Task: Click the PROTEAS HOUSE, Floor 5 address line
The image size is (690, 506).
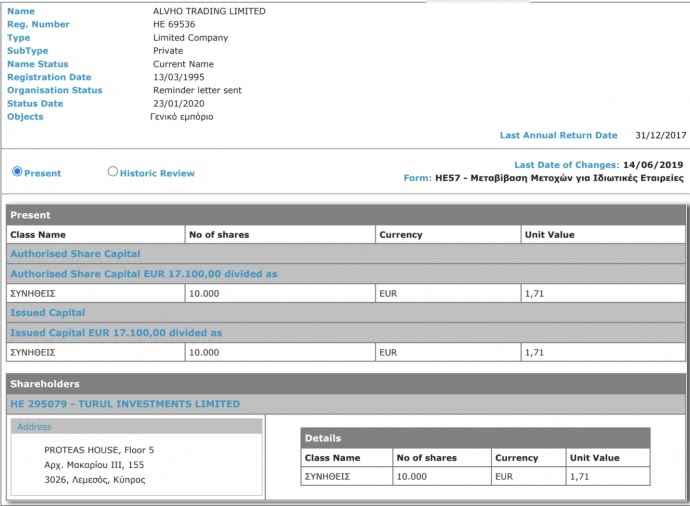Action: click(99, 450)
